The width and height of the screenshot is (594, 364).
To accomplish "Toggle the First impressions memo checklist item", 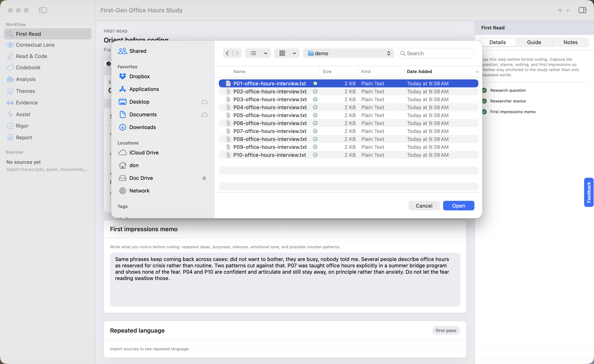I will pos(484,112).
